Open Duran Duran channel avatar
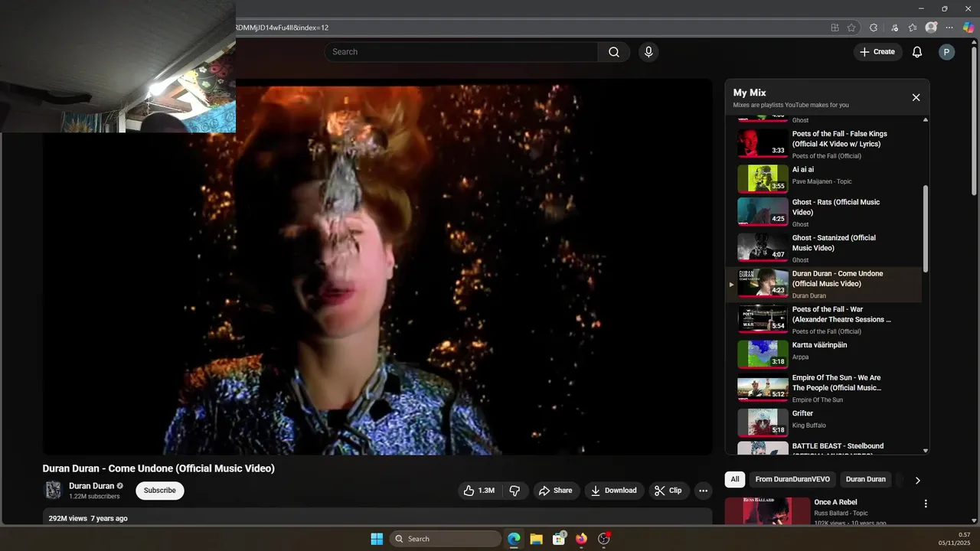The image size is (980, 551). pyautogui.click(x=54, y=491)
